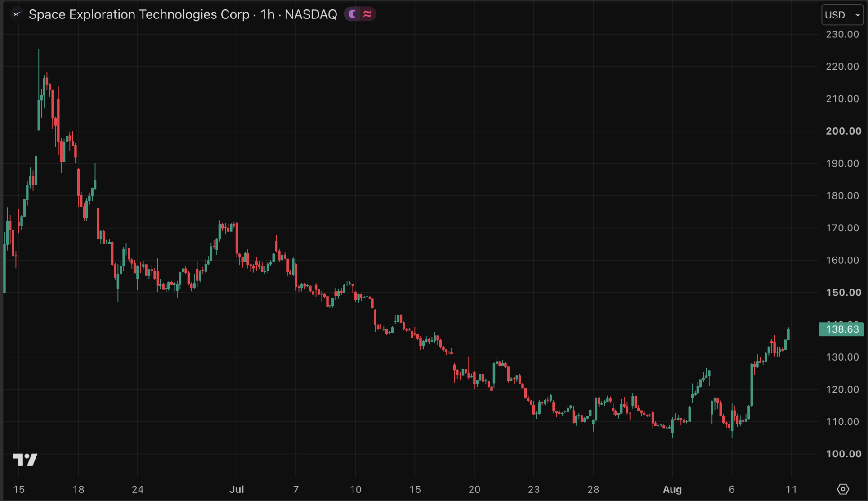Image resolution: width=868 pixels, height=501 pixels.
Task: Click the moon extended-hours session icon
Action: coord(353,14)
